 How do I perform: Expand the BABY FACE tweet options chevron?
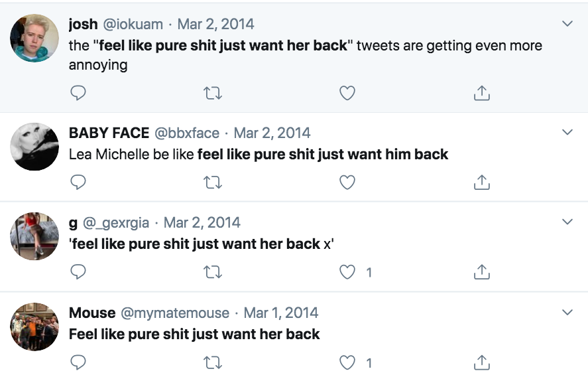tap(567, 132)
